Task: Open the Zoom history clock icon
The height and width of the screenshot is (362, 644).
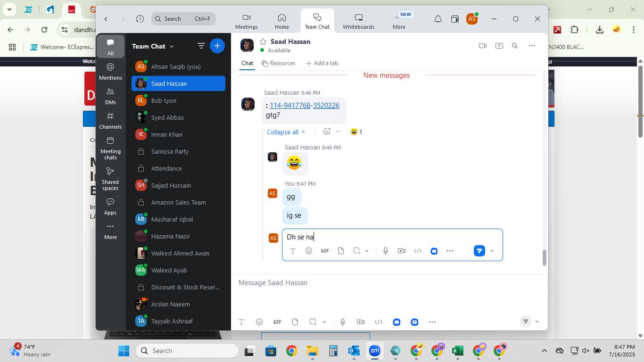Action: click(x=140, y=19)
